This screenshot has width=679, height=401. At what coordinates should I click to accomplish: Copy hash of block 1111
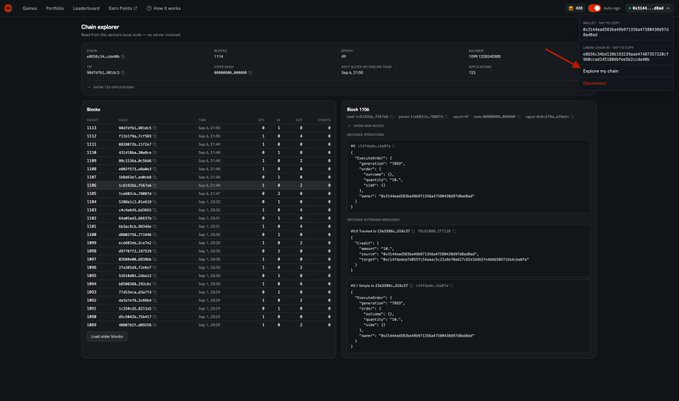pos(155,145)
